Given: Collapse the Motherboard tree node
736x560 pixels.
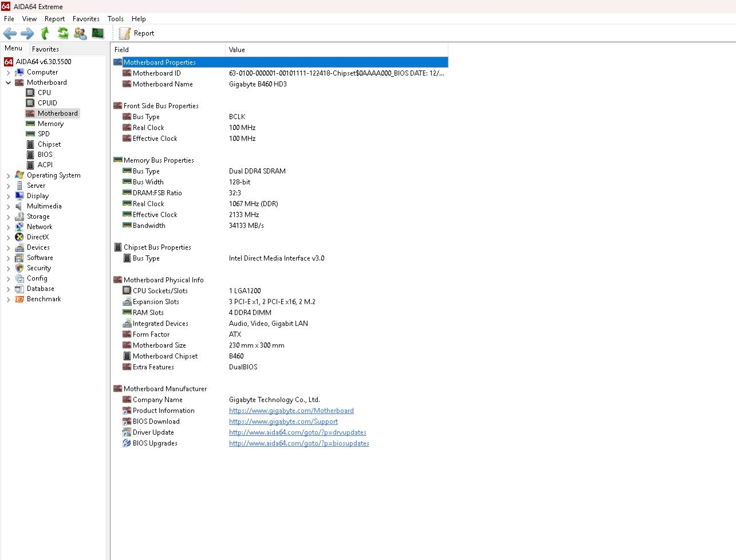Looking at the screenshot, I should tap(8, 83).
